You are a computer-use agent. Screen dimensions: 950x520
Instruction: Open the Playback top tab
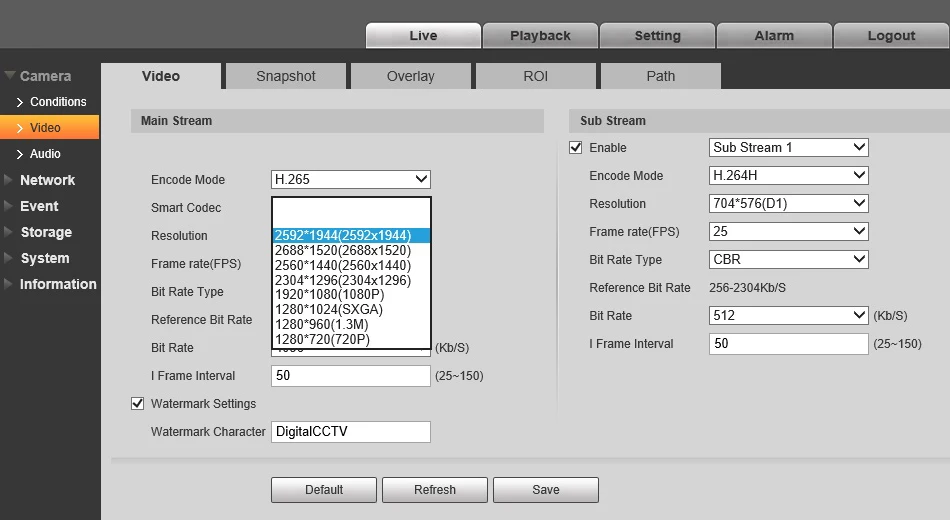click(540, 36)
